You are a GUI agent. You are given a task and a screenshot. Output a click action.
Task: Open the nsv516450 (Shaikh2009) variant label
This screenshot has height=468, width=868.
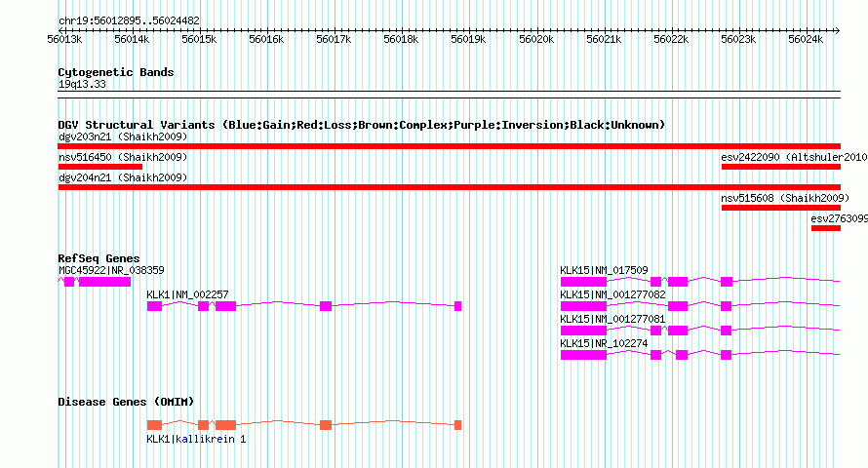[x=123, y=157]
